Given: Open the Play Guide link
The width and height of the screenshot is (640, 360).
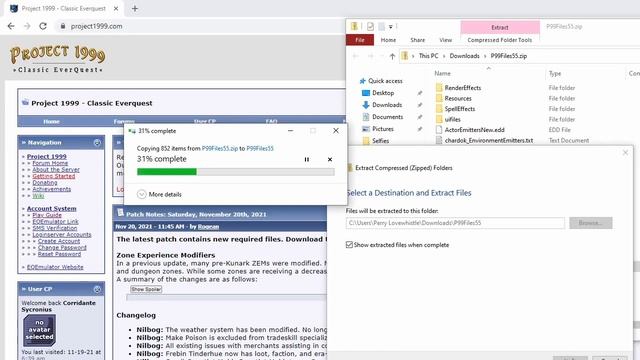Looking at the screenshot, I should coord(47,215).
